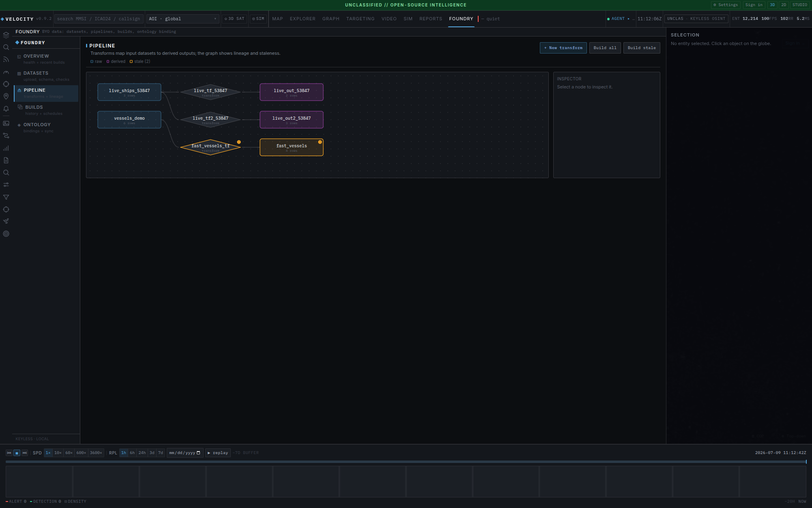The height and width of the screenshot is (508, 812).
Task: Start replay with the replay button
Action: click(218, 453)
